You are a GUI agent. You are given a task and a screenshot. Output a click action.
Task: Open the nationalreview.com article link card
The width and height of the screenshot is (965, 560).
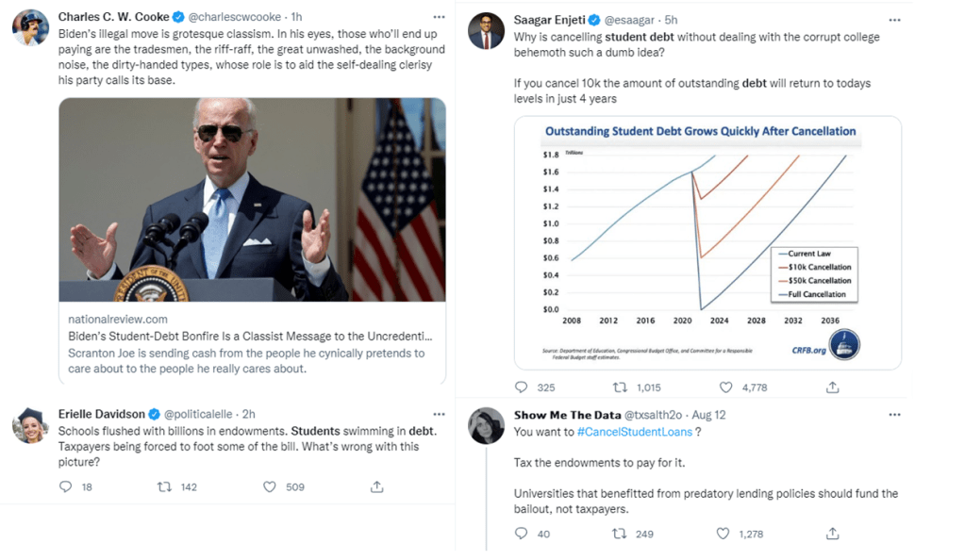252,343
